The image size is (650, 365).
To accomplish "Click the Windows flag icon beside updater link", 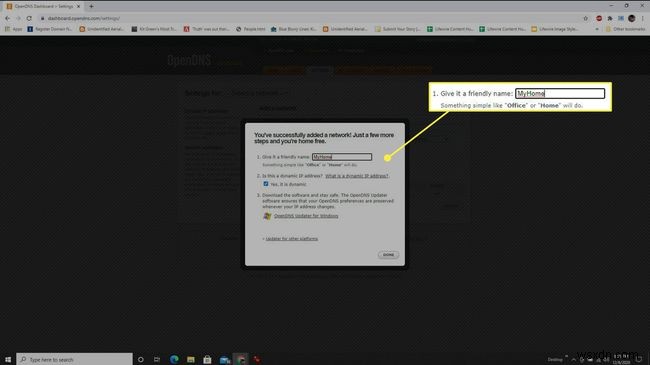I will click(x=267, y=216).
